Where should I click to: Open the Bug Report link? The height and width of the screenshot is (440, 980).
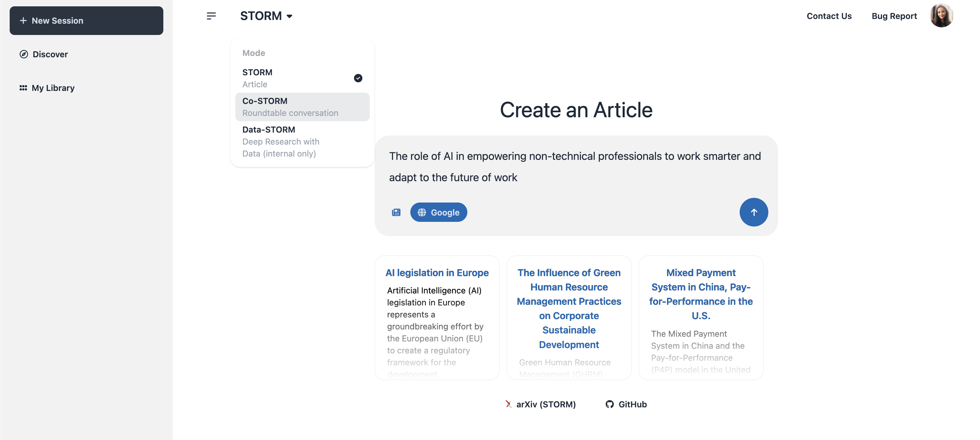pos(894,16)
